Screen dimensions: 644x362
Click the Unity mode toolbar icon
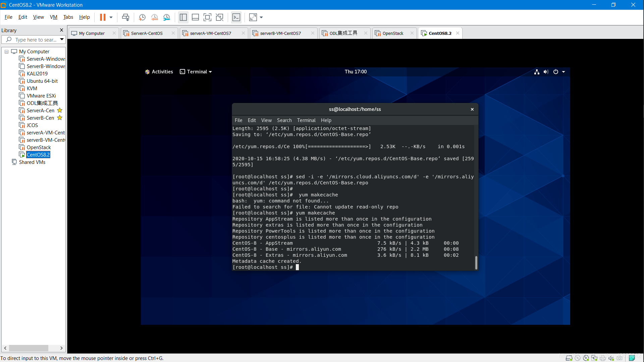click(219, 17)
